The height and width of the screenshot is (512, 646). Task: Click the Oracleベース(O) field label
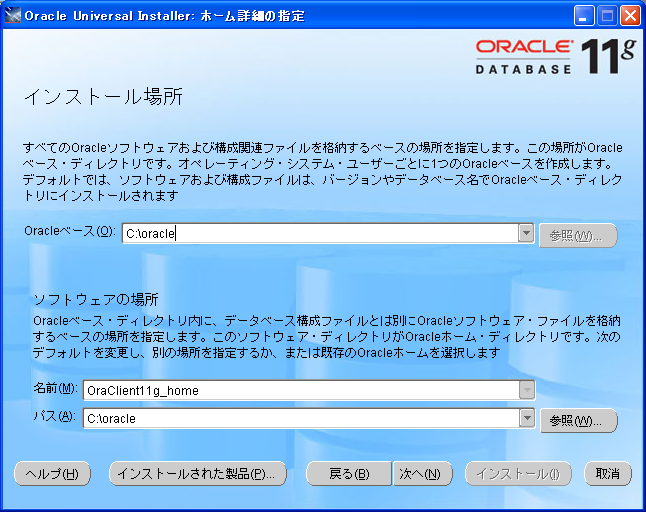69,231
